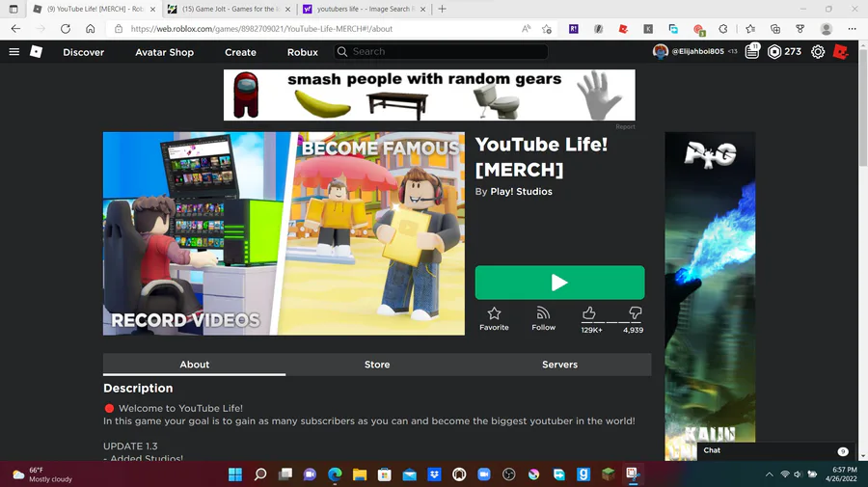868x487 pixels.
Task: Open OBS Studio from taskbar
Action: point(508,474)
